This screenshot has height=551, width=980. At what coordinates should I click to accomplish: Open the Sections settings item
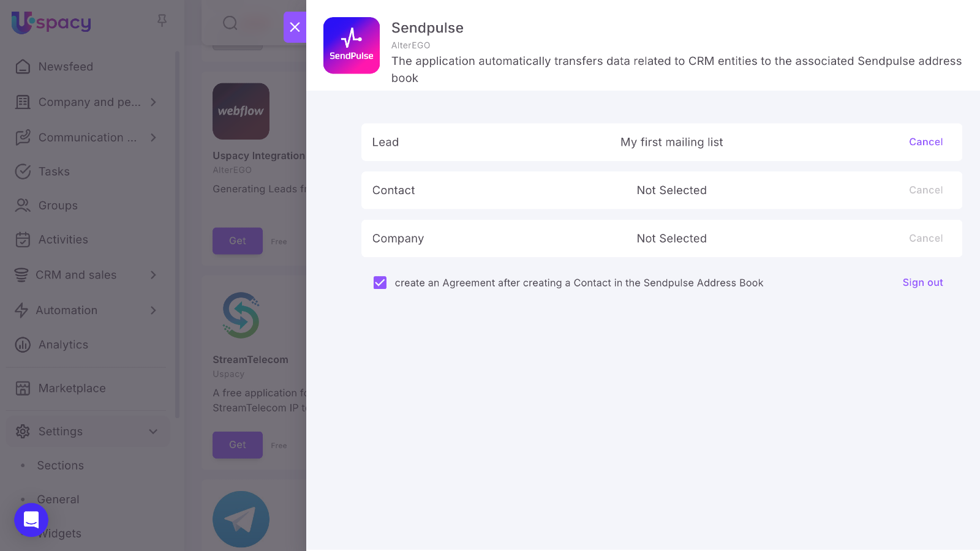[60, 465]
